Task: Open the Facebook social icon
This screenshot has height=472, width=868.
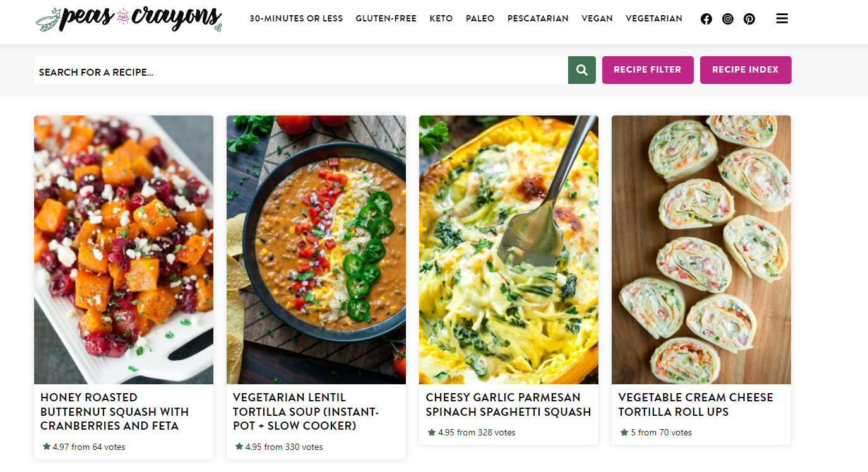Action: (706, 19)
